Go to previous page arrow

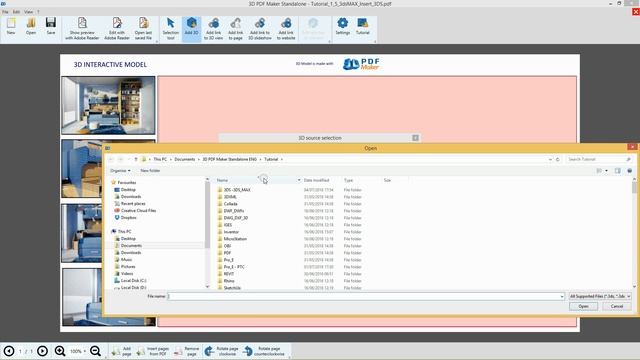tap(9, 351)
